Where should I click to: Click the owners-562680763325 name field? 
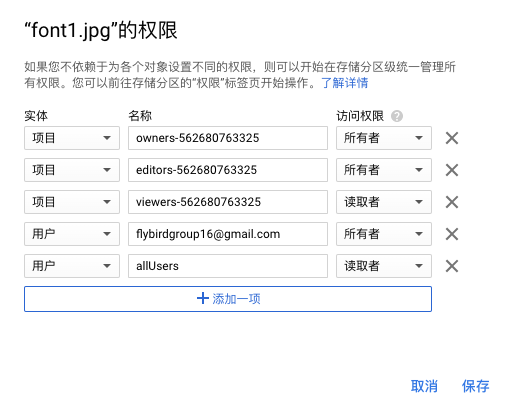[x=228, y=138]
